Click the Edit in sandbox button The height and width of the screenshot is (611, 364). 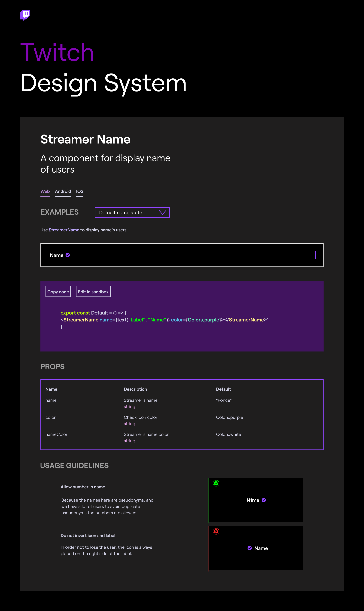pyautogui.click(x=93, y=292)
